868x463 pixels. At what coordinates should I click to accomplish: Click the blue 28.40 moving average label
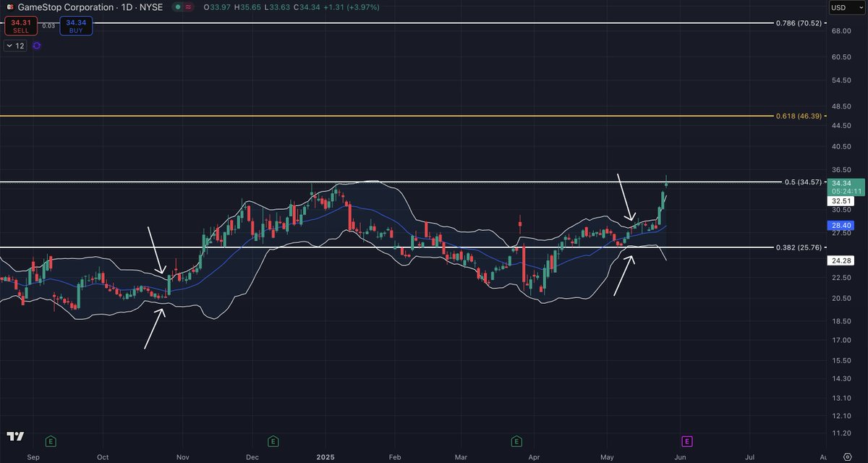[841, 225]
